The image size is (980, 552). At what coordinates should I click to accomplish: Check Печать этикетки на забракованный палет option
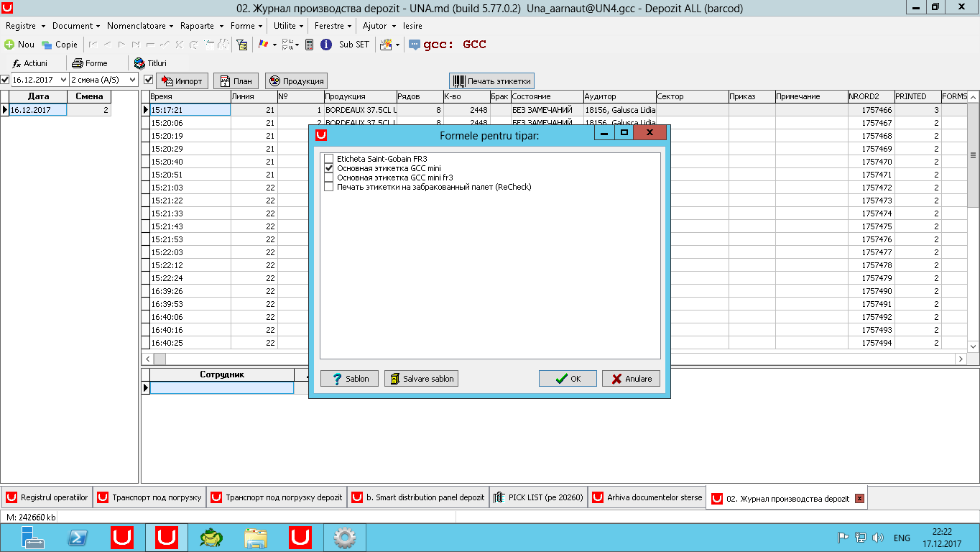click(x=329, y=187)
